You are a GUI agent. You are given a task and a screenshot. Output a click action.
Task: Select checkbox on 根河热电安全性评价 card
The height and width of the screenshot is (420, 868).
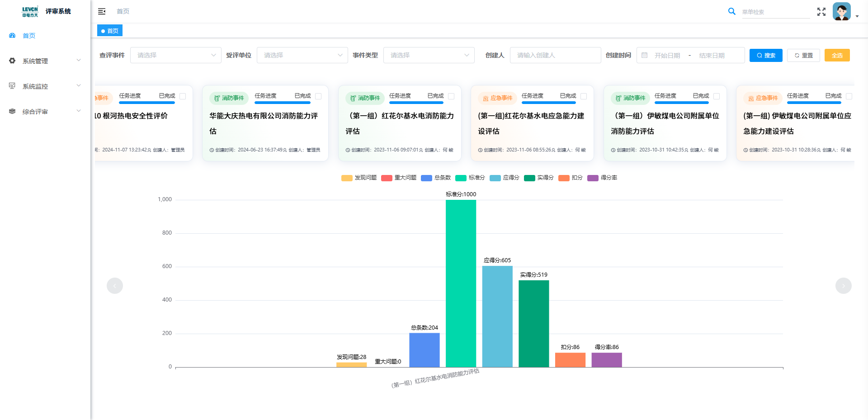click(x=183, y=96)
